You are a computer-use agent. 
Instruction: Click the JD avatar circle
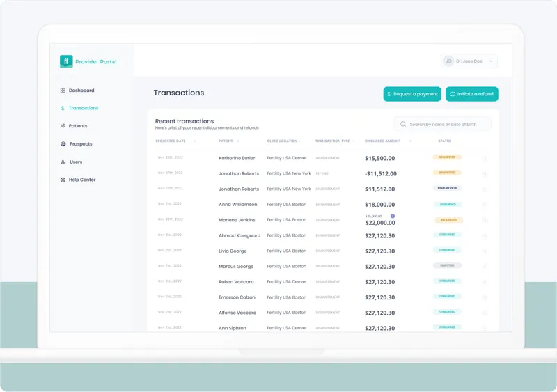(448, 61)
